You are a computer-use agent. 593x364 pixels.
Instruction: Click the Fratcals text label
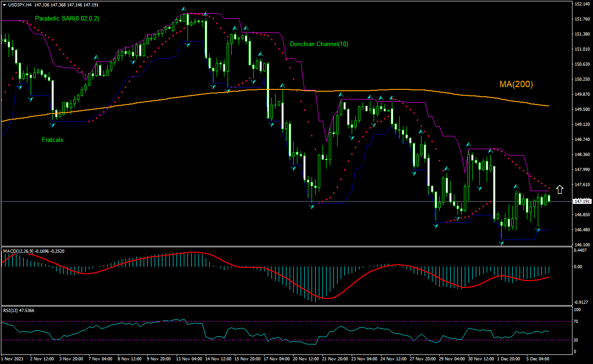point(52,140)
